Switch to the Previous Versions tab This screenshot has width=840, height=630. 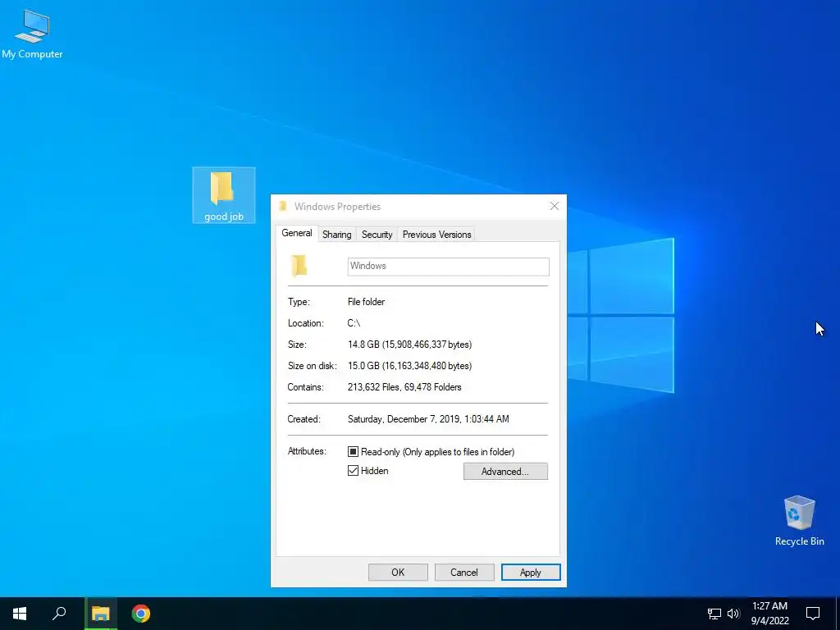tap(436, 235)
